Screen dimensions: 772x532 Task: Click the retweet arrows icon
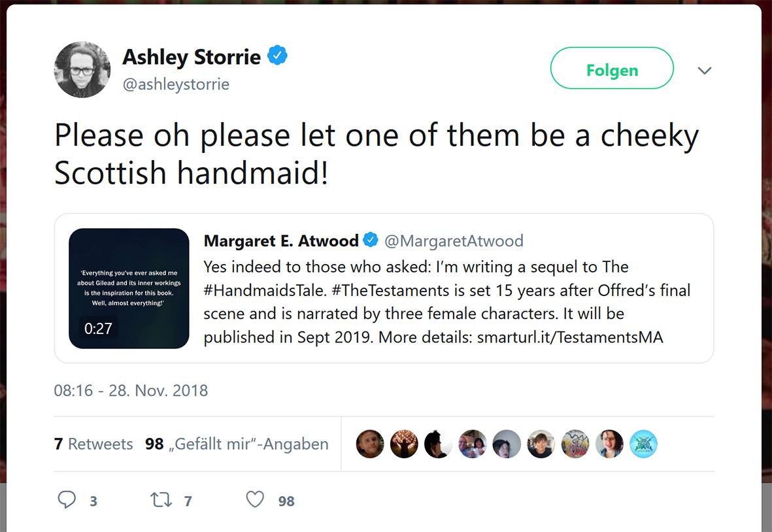pyautogui.click(x=161, y=500)
